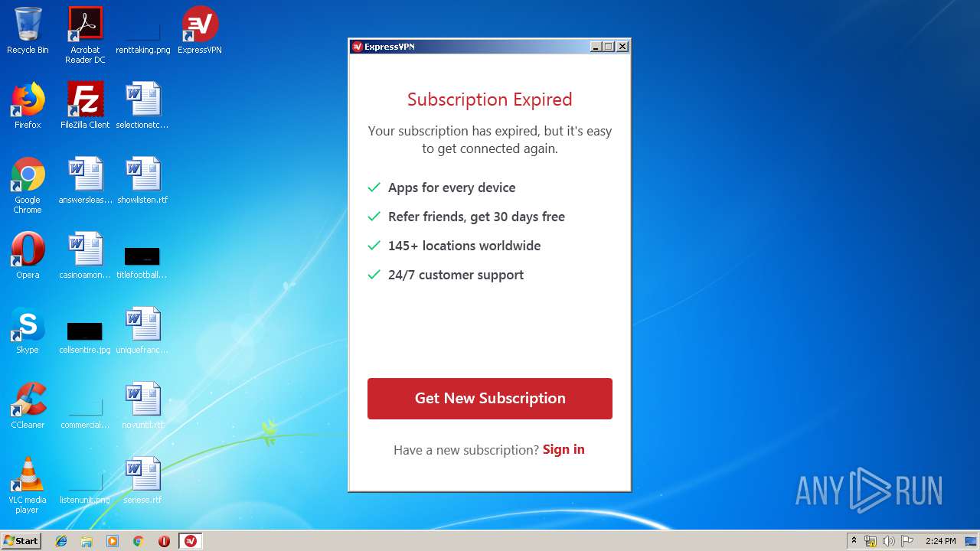Select the seriese.rtf document icon
The image size is (980, 551).
142,481
